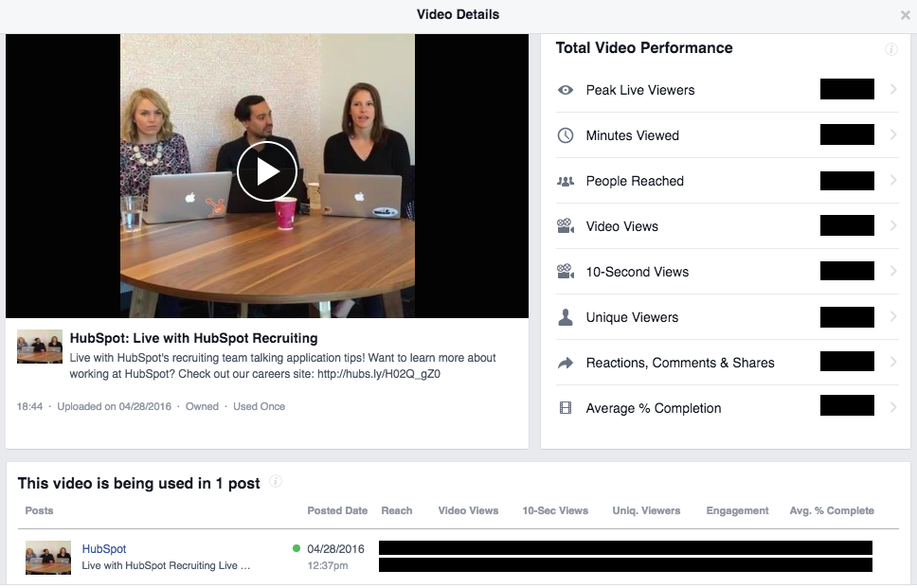
Task: Select the post's video thumbnail
Action: (48, 558)
